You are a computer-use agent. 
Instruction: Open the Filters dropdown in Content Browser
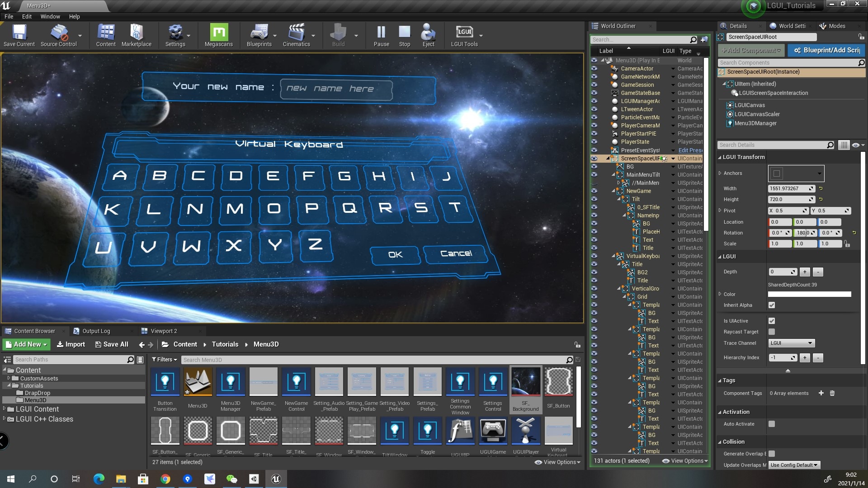[164, 360]
